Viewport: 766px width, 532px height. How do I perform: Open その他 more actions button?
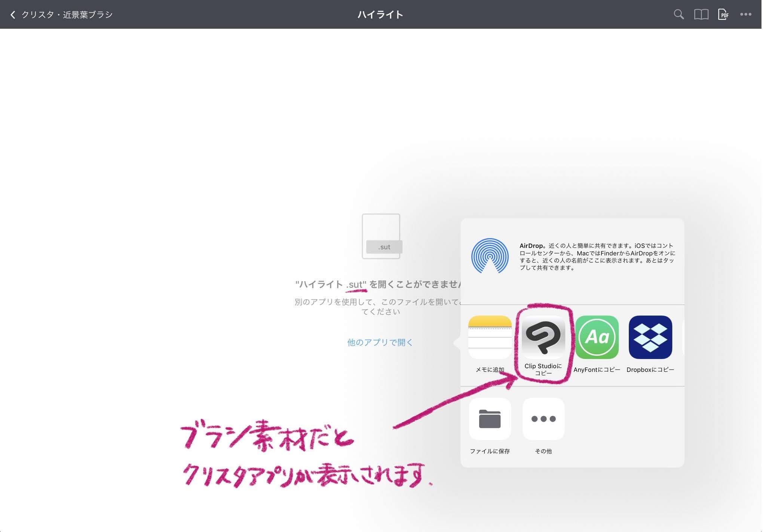543,419
